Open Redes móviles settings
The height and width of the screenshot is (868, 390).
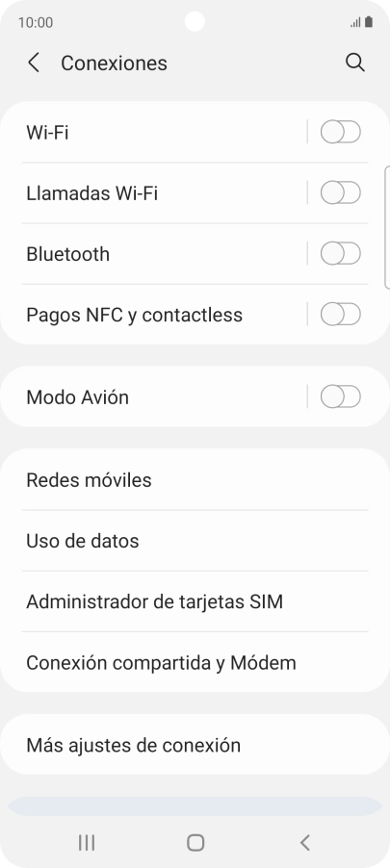195,480
